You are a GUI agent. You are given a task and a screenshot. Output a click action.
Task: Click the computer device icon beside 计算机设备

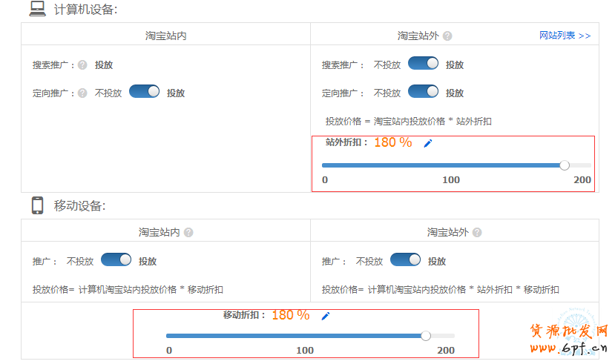(x=37, y=9)
